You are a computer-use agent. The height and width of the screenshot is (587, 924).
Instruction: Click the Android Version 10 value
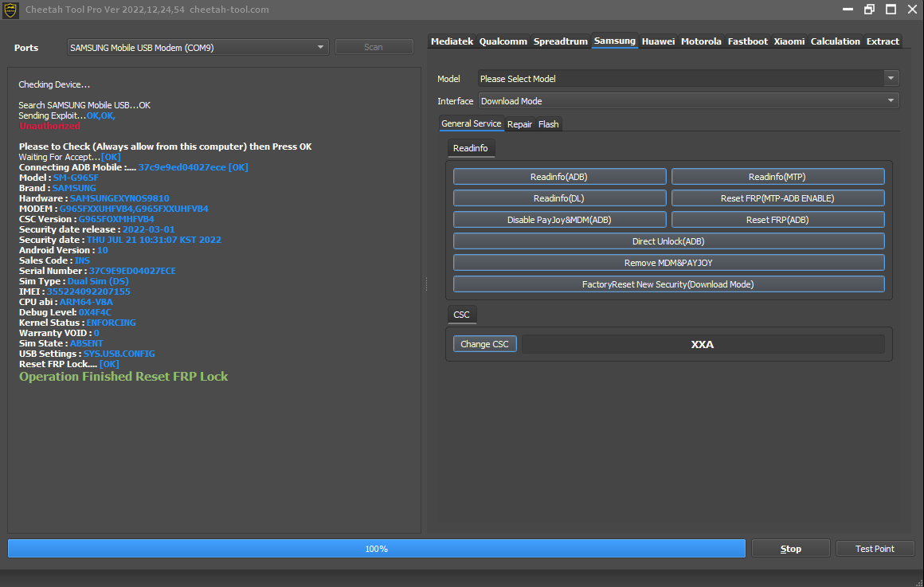tap(103, 250)
